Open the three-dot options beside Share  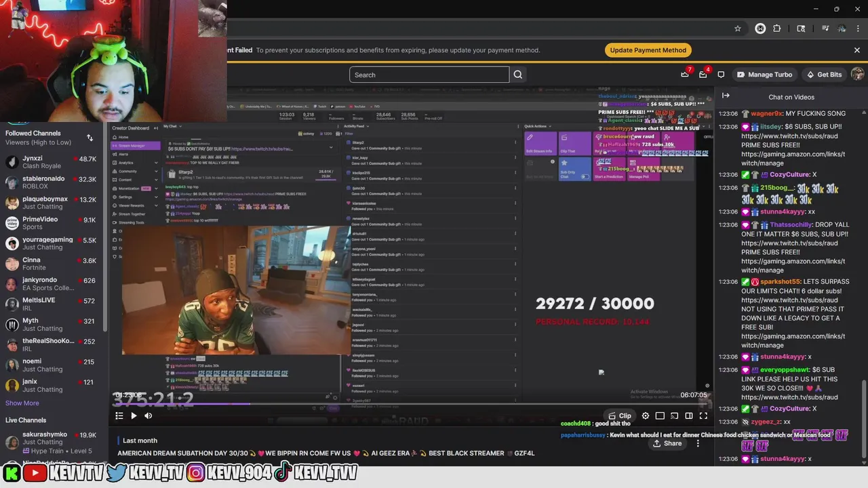(x=698, y=443)
